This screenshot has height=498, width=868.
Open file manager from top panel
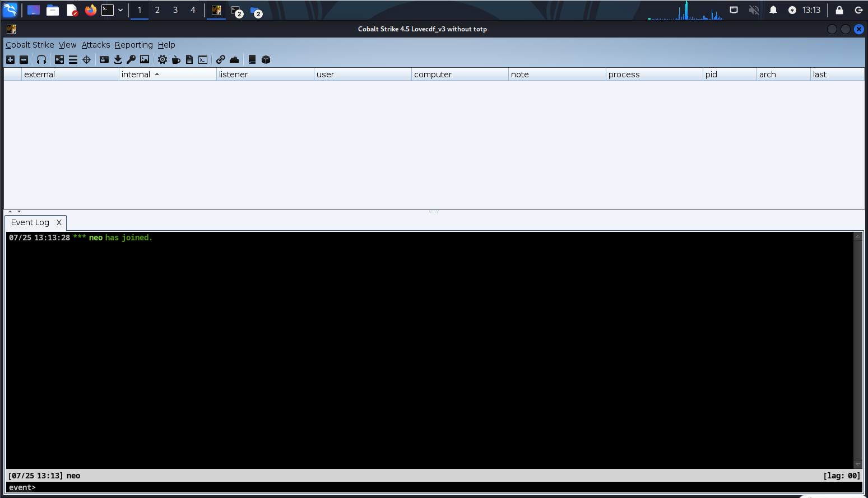53,10
